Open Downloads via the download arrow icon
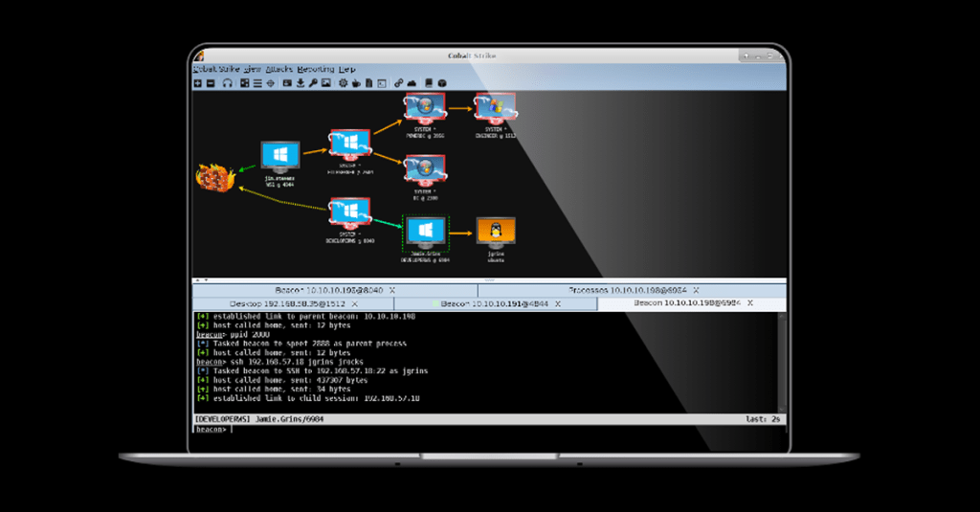This screenshot has height=512, width=980. (x=301, y=83)
